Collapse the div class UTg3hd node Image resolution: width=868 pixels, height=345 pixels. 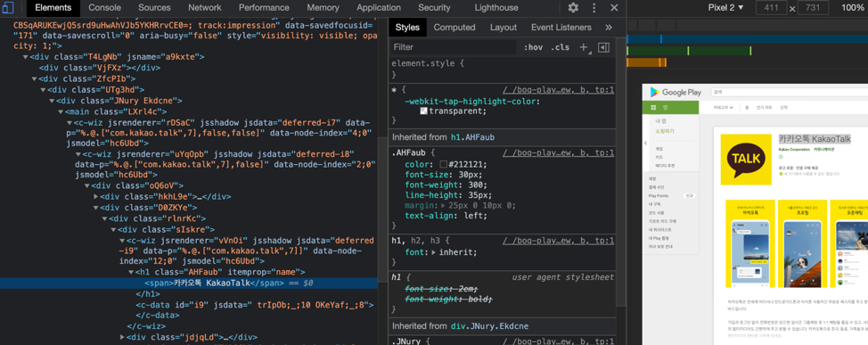click(x=43, y=90)
